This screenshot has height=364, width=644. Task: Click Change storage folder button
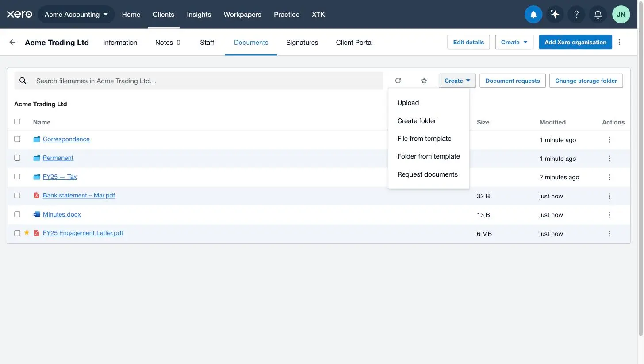click(586, 81)
